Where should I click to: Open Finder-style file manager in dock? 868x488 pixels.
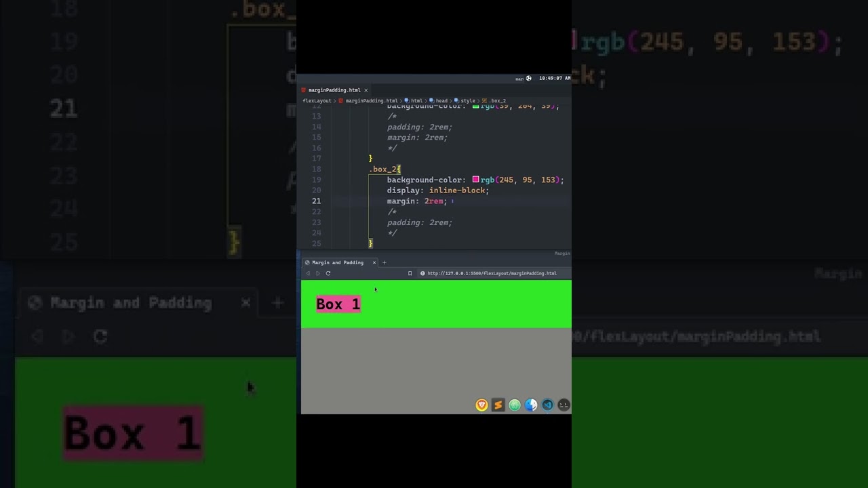tap(531, 405)
